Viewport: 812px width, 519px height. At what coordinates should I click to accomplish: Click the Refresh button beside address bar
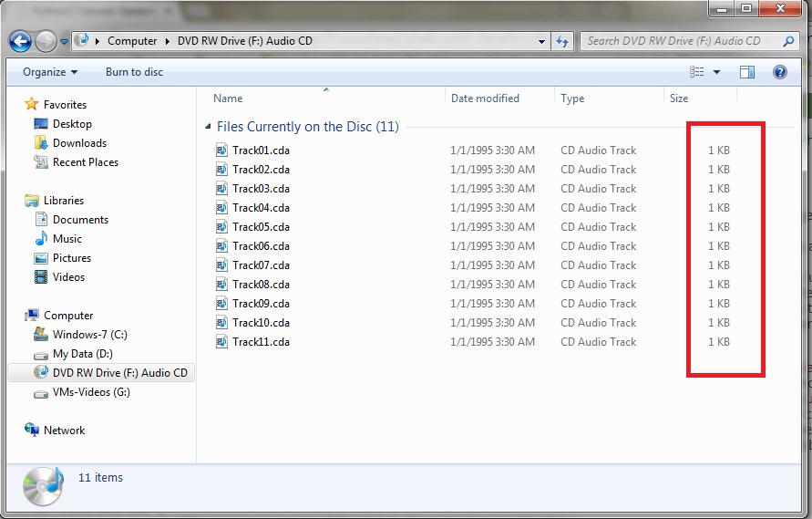562,41
